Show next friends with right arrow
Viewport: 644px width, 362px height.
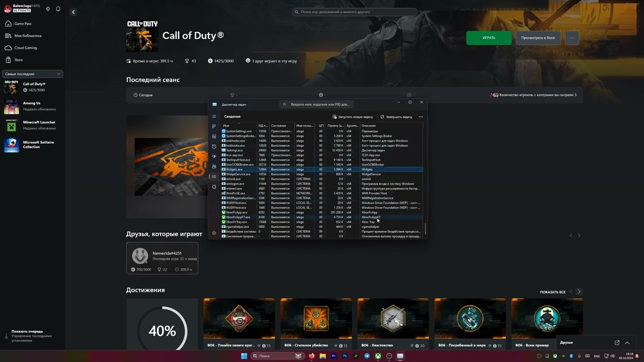[579, 235]
